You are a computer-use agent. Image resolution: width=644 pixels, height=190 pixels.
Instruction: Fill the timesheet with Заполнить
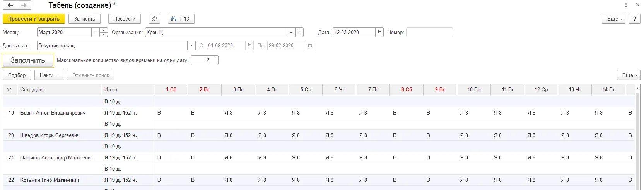(x=28, y=60)
